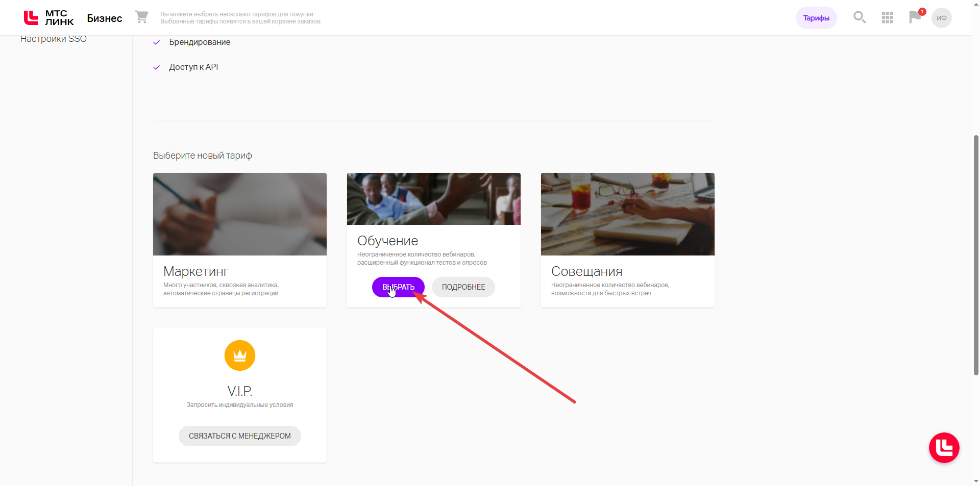The image size is (980, 486).
Task: Click the Обучение tariff title
Action: point(387,241)
